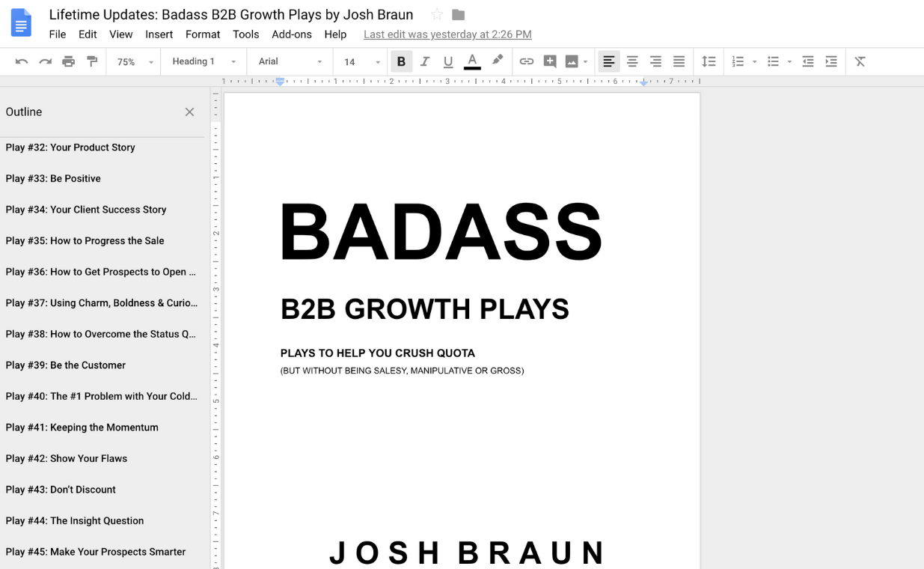Toggle underline formatting

[x=447, y=61]
